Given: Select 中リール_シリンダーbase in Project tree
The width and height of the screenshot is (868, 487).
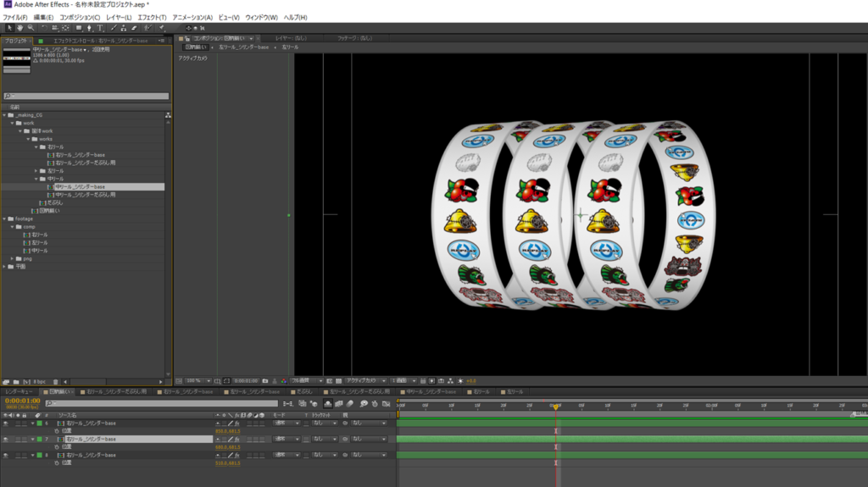Looking at the screenshot, I should pyautogui.click(x=79, y=187).
